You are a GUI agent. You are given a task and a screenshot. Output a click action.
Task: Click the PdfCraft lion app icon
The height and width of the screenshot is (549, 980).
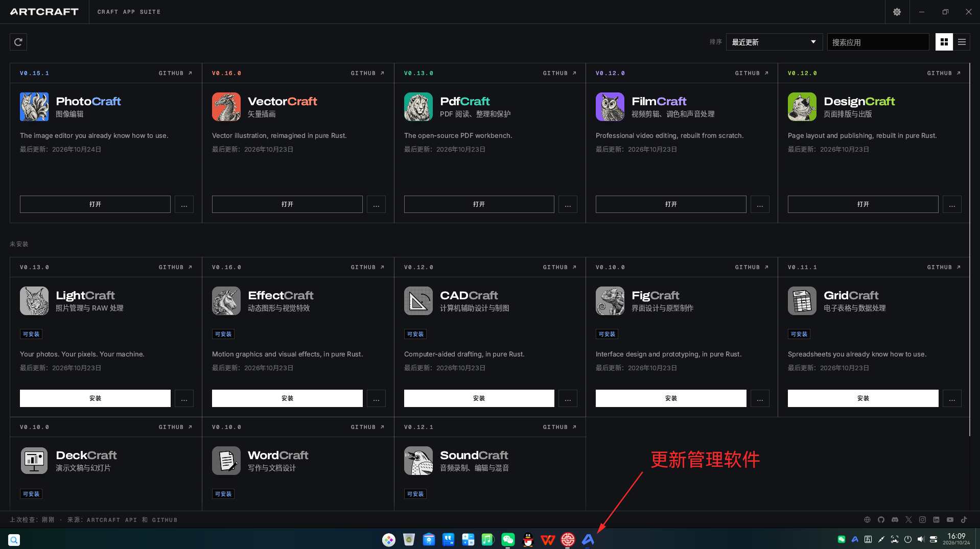(418, 107)
